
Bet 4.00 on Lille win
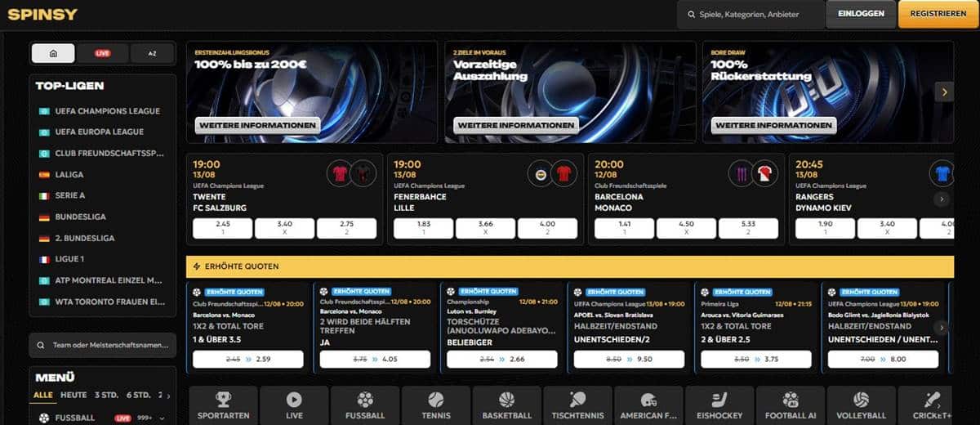pyautogui.click(x=547, y=228)
